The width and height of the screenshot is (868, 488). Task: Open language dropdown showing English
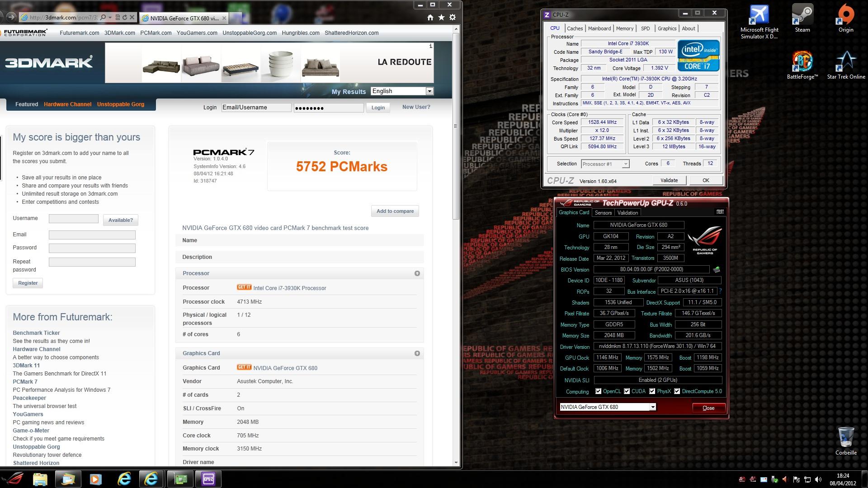[x=402, y=91]
